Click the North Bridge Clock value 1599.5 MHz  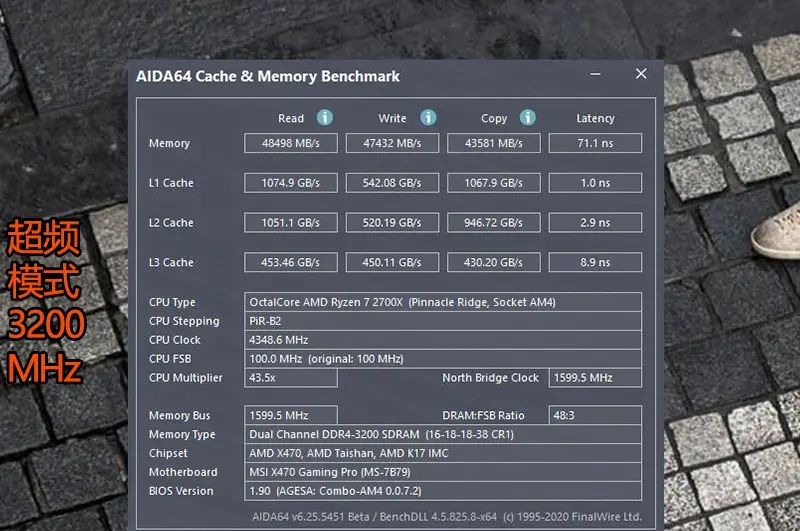click(x=595, y=377)
